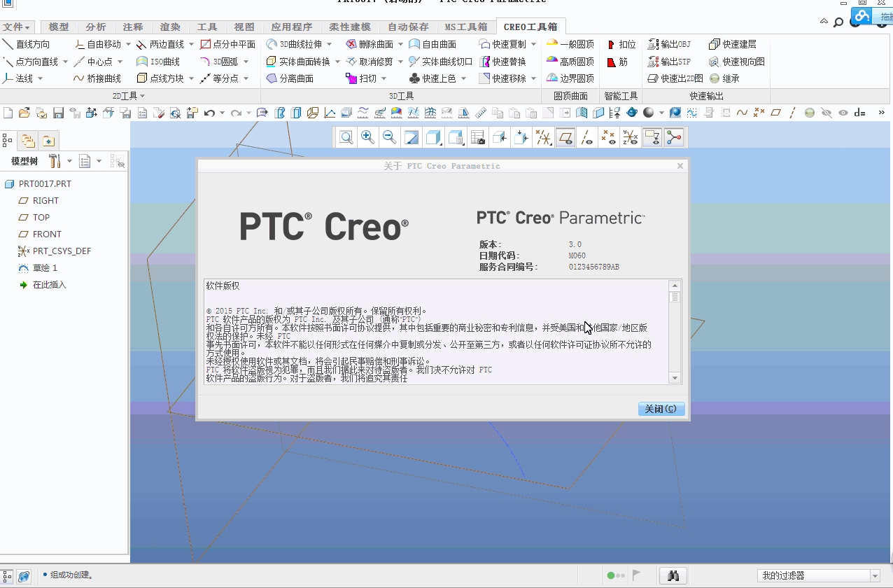Create a new file from quick access toolbar
This screenshot has width=893, height=588.
[8, 112]
